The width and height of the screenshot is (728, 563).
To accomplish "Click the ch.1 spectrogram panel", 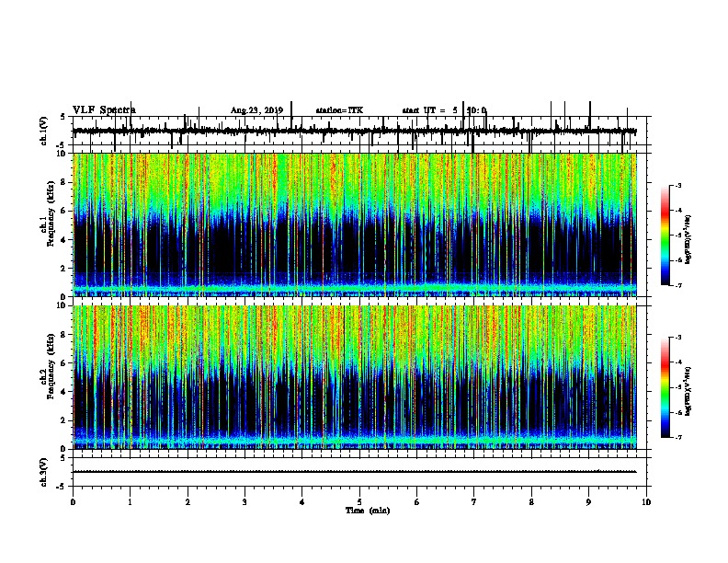I will pos(355,224).
